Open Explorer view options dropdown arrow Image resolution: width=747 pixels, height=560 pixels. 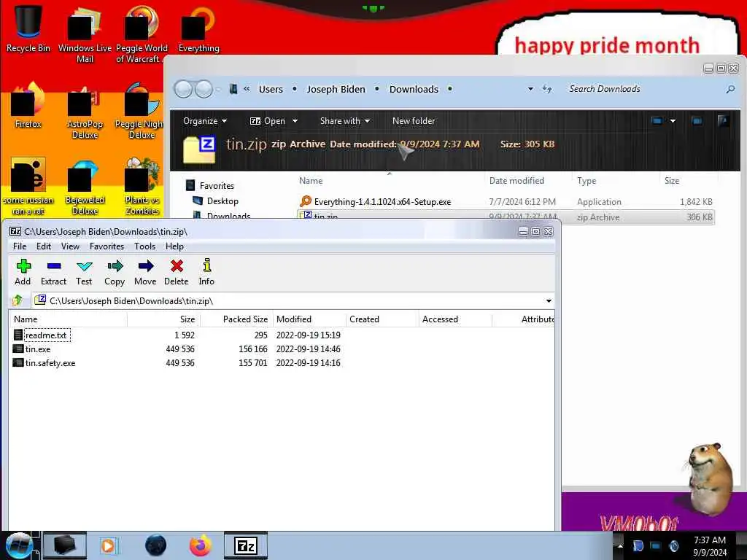tap(673, 121)
